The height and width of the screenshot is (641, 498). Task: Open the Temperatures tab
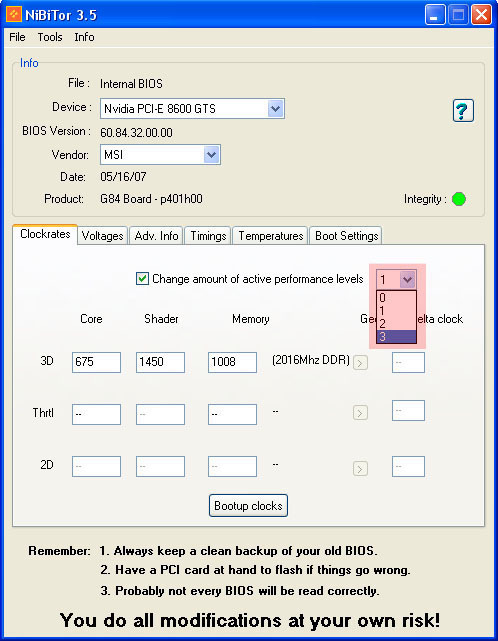pyautogui.click(x=271, y=236)
